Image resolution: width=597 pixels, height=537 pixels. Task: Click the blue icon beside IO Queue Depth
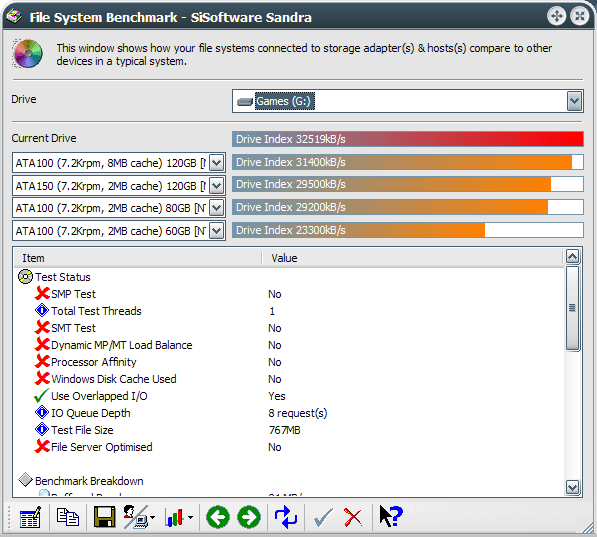pyautogui.click(x=42, y=412)
